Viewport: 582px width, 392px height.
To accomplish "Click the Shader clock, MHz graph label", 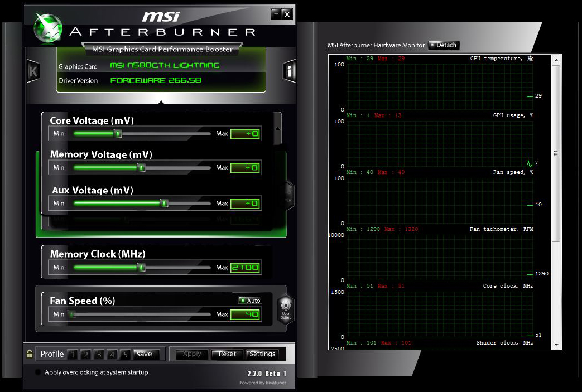I will tap(505, 343).
